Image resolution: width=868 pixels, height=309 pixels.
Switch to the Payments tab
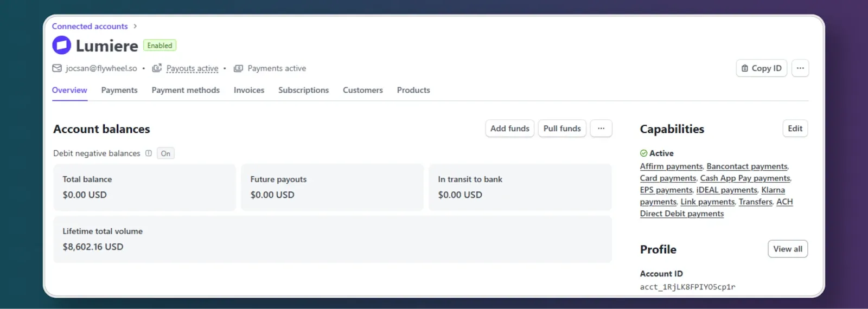click(x=119, y=90)
